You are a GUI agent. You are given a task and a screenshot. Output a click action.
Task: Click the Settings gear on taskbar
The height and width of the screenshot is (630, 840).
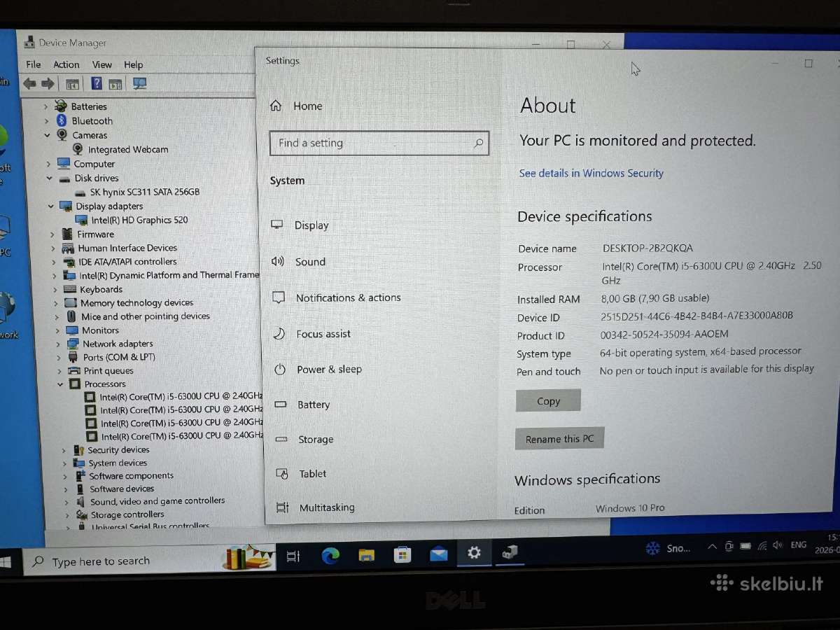tap(475, 553)
